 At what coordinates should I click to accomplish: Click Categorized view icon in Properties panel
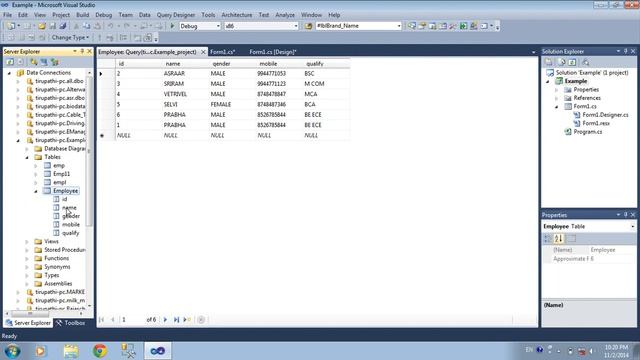pyautogui.click(x=548, y=238)
